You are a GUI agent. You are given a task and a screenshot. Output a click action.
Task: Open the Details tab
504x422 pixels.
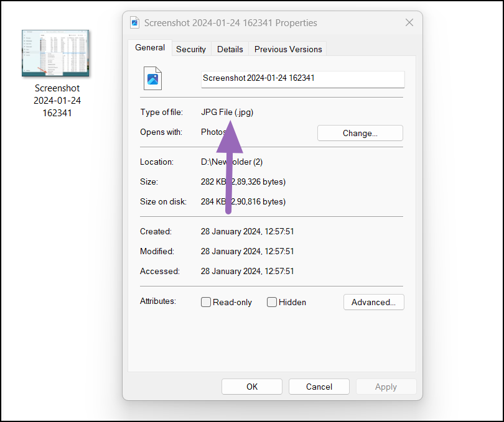click(230, 48)
